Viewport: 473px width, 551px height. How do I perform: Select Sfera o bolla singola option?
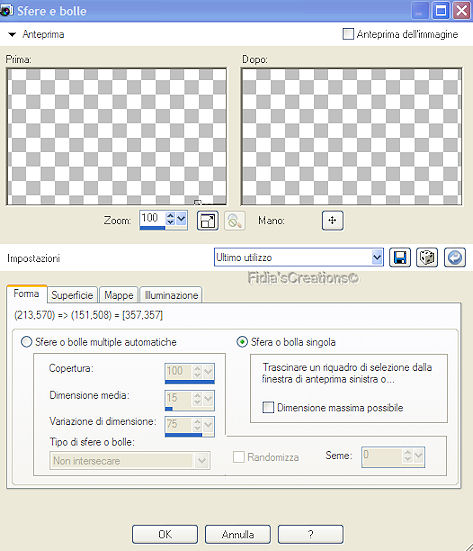tap(242, 342)
